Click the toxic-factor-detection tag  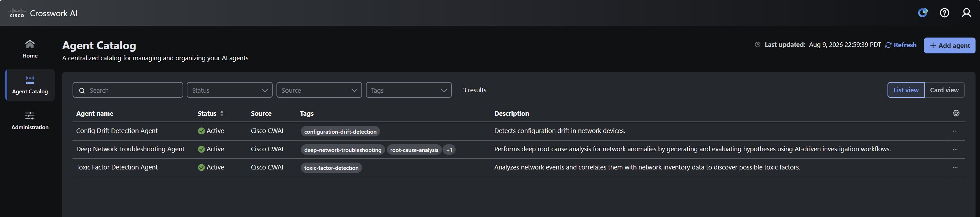(331, 168)
